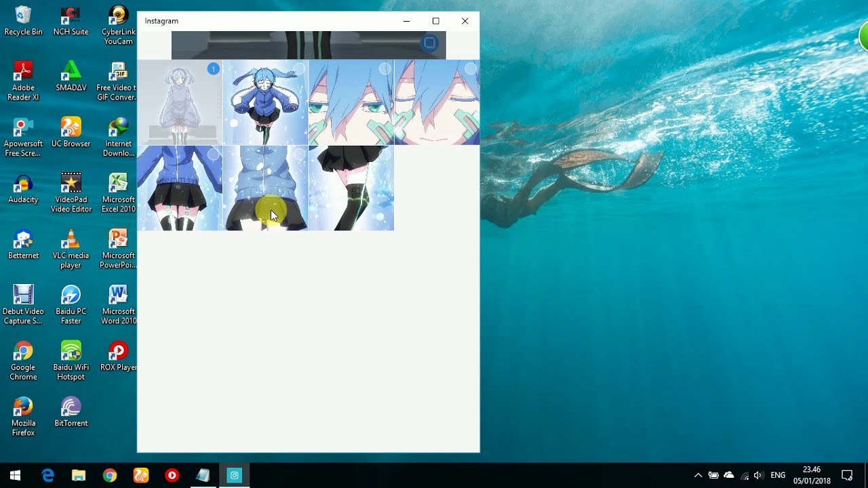Open the Internet Download Manager desktop icon

coord(118,137)
